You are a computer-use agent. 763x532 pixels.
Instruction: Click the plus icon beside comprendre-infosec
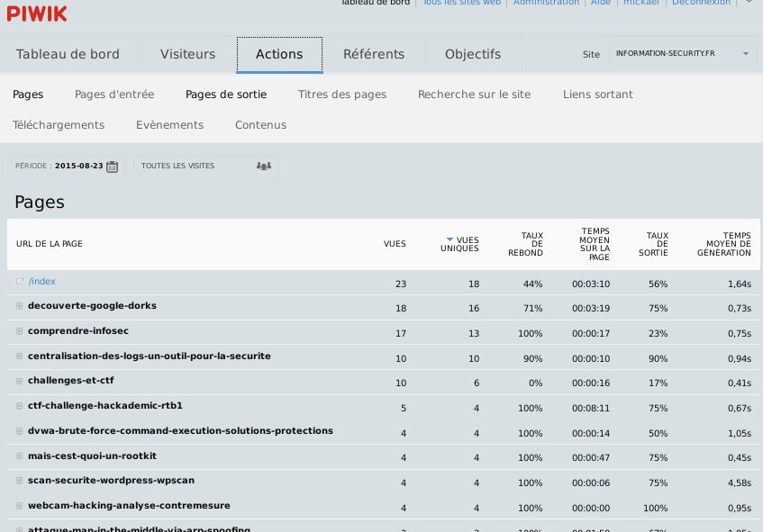tap(20, 331)
